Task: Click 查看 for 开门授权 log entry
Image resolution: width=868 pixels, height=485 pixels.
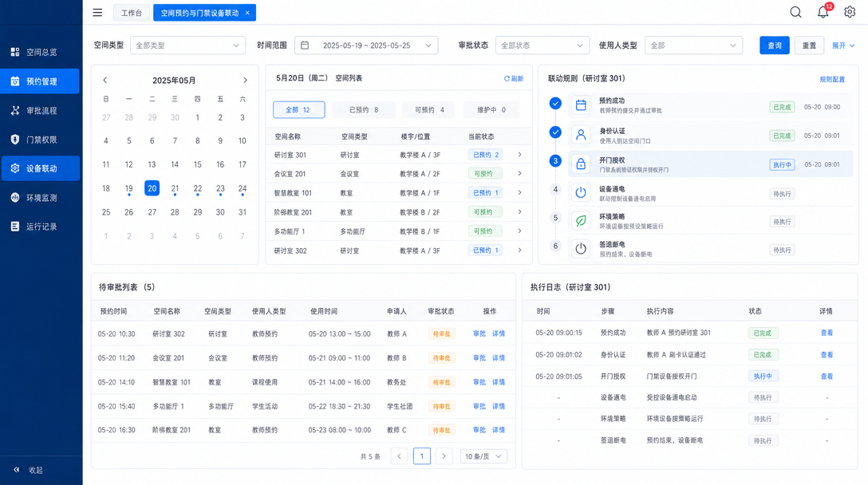Action: (x=827, y=376)
